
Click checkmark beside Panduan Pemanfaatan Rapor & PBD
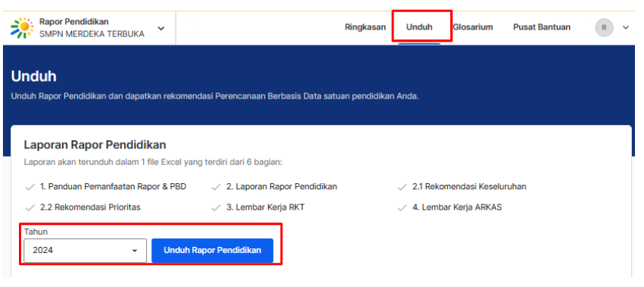coord(30,187)
